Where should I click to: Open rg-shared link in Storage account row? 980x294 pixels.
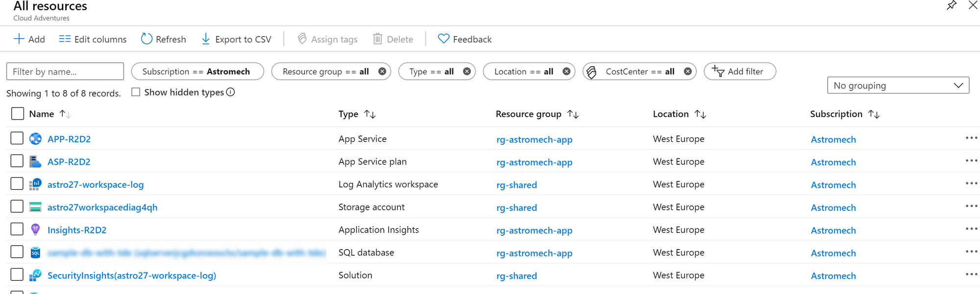point(516,207)
